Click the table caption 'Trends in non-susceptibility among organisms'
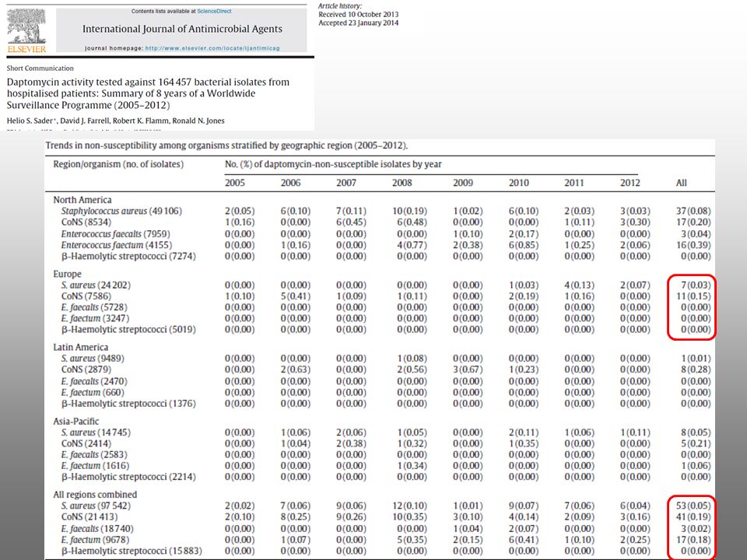 tap(226, 145)
